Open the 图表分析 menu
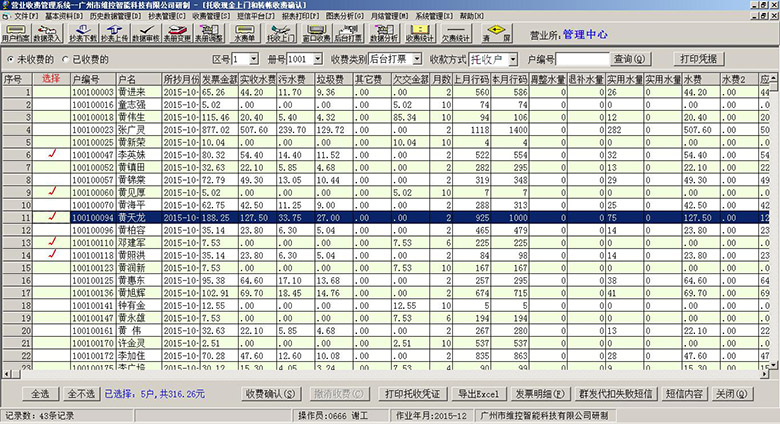Viewport: 780px width, 424px height. (x=345, y=16)
